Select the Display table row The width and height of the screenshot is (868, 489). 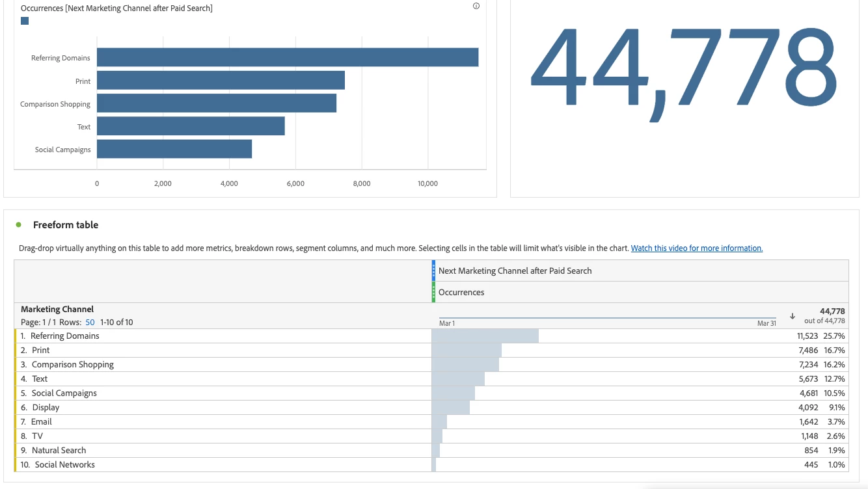pyautogui.click(x=431, y=408)
